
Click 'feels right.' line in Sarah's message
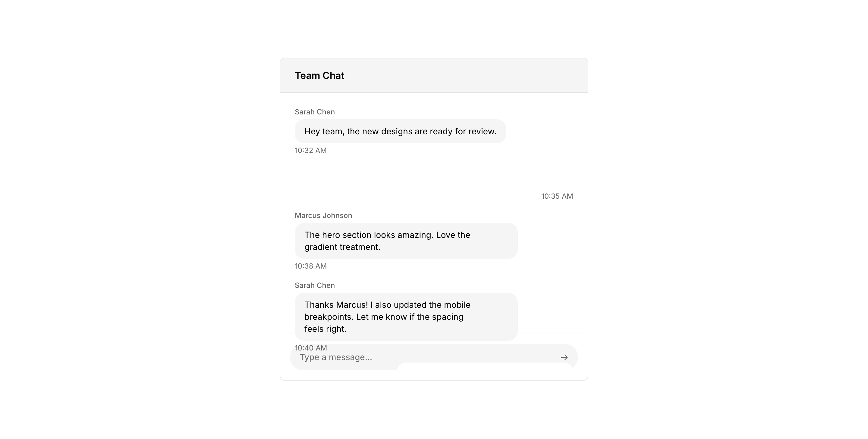[x=325, y=329]
